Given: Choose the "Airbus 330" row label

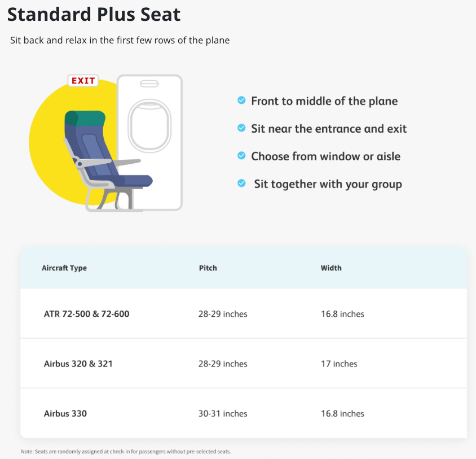Looking at the screenshot, I should [65, 413].
